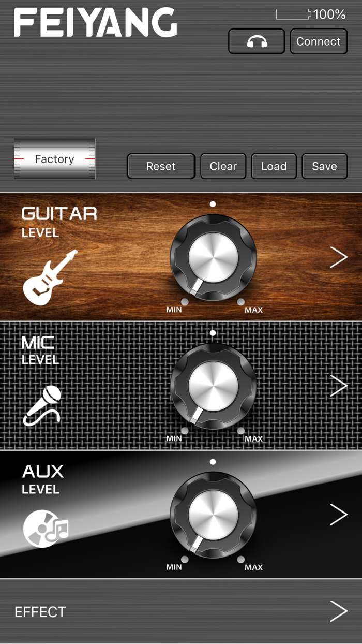
Task: Select the electric guitar icon
Action: pos(50,277)
